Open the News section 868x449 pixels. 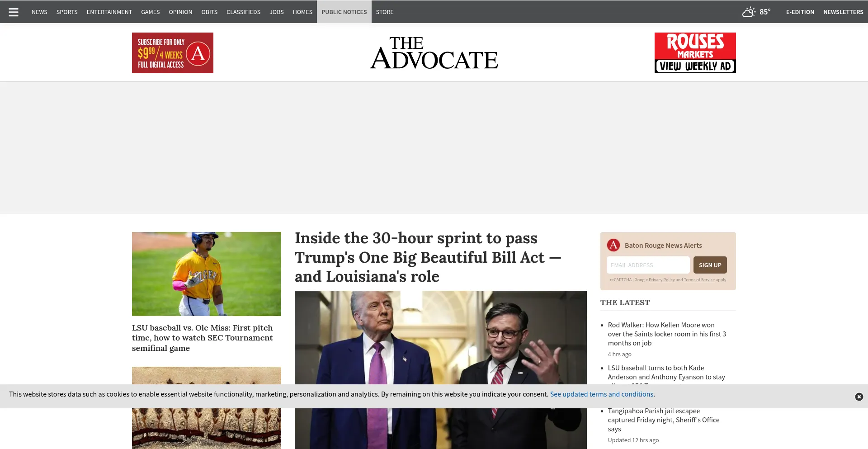pyautogui.click(x=39, y=12)
